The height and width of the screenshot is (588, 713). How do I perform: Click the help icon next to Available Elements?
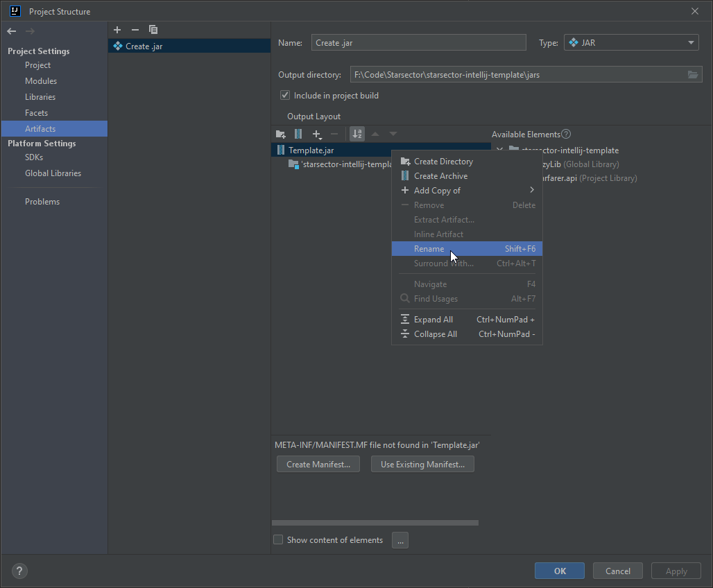(566, 134)
